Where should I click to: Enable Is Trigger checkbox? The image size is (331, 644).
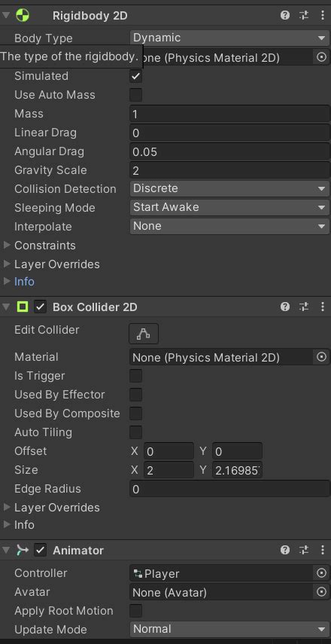click(x=135, y=376)
